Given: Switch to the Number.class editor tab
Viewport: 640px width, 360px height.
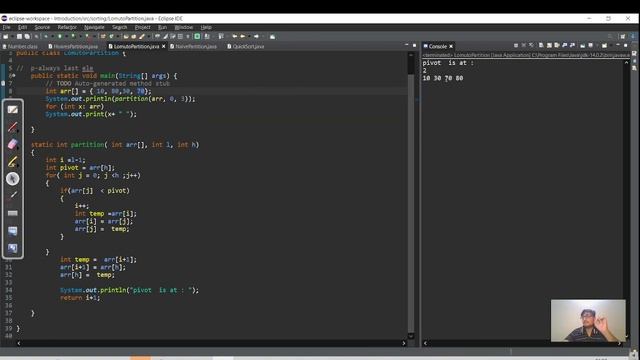Looking at the screenshot, I should pos(20,47).
